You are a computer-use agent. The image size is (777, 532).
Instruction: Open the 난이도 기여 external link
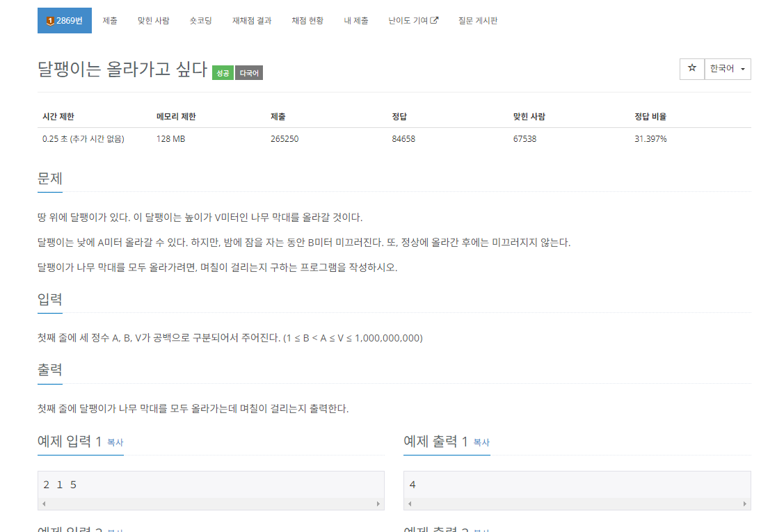tap(413, 20)
